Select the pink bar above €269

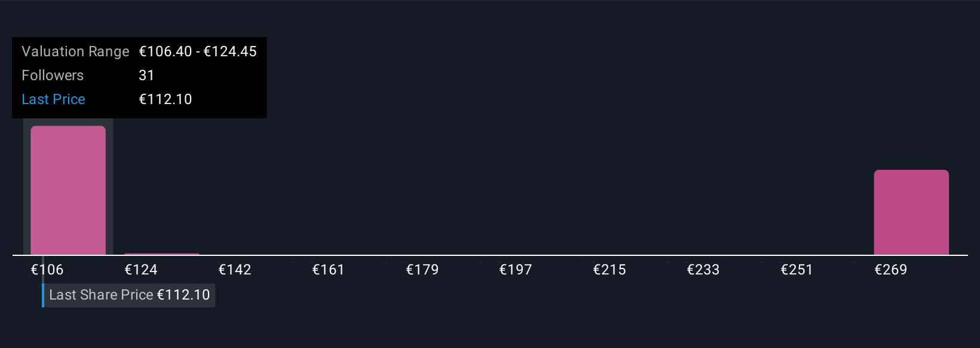point(911,212)
